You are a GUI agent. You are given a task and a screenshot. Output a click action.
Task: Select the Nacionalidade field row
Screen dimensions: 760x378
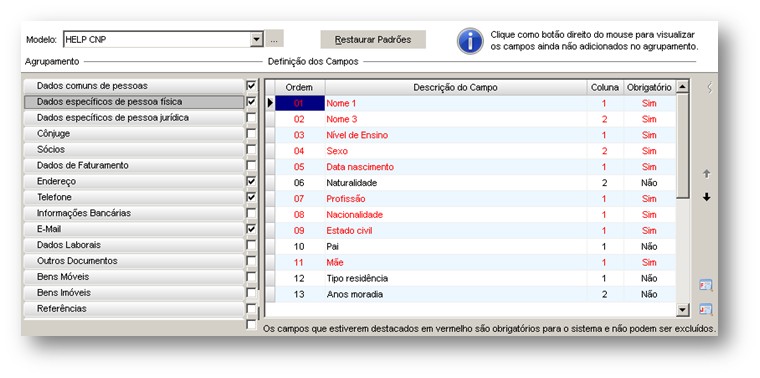point(470,215)
